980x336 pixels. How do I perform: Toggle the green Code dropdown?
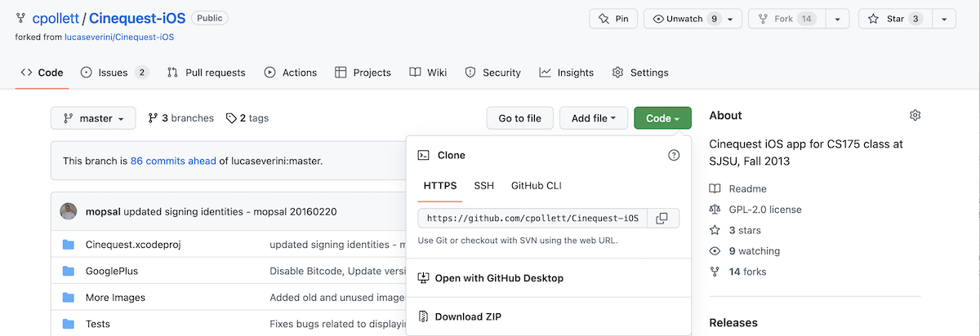[x=662, y=118]
